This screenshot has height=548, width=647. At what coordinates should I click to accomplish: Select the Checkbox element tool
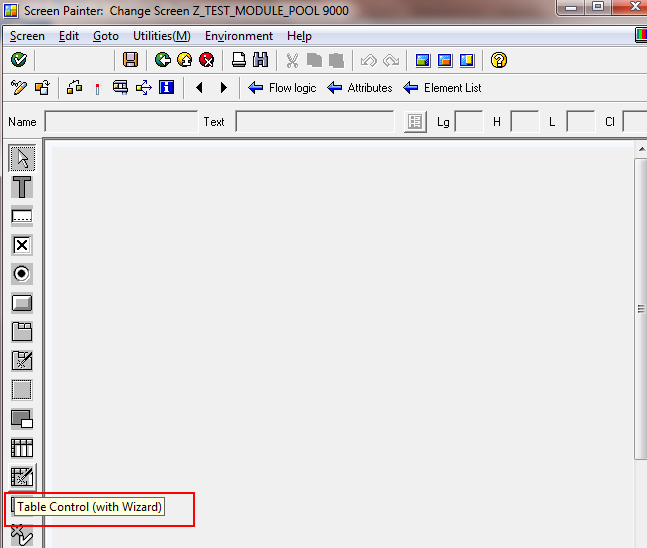click(22, 245)
